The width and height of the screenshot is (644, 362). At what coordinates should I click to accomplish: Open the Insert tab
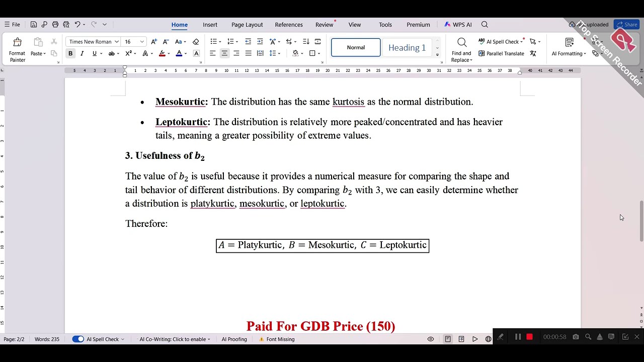(210, 25)
